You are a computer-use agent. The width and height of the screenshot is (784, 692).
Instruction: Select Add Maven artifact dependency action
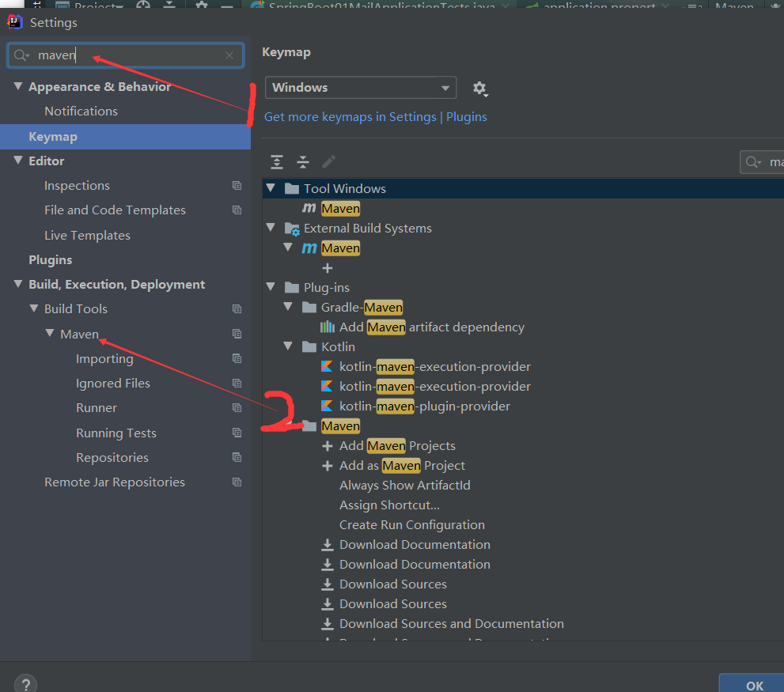click(x=432, y=327)
